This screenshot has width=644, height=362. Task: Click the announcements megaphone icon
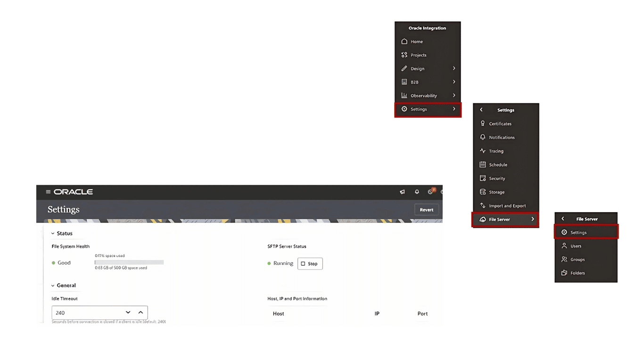402,192
